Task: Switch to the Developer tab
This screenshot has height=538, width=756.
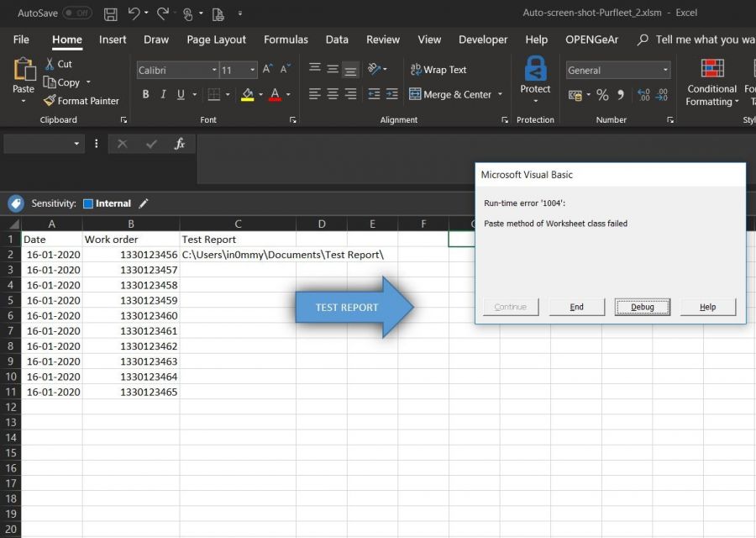Action: tap(483, 40)
